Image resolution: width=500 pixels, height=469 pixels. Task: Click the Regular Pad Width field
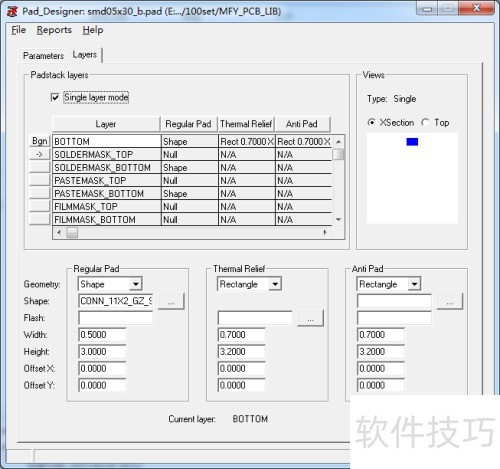(102, 335)
